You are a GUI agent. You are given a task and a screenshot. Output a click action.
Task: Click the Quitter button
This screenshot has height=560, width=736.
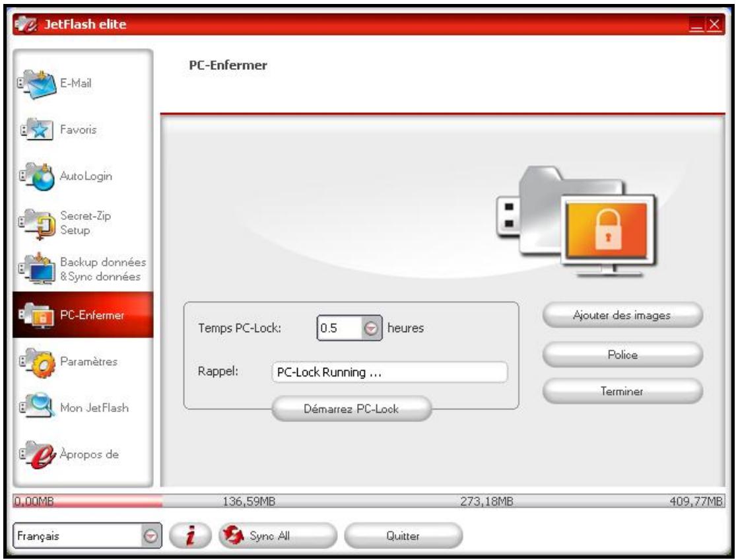click(403, 536)
